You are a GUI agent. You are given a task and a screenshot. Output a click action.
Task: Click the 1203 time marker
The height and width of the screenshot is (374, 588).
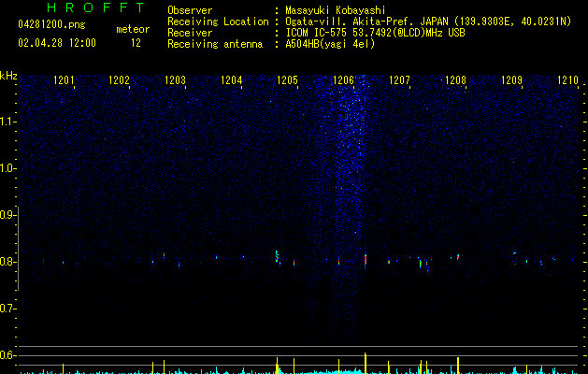click(175, 80)
